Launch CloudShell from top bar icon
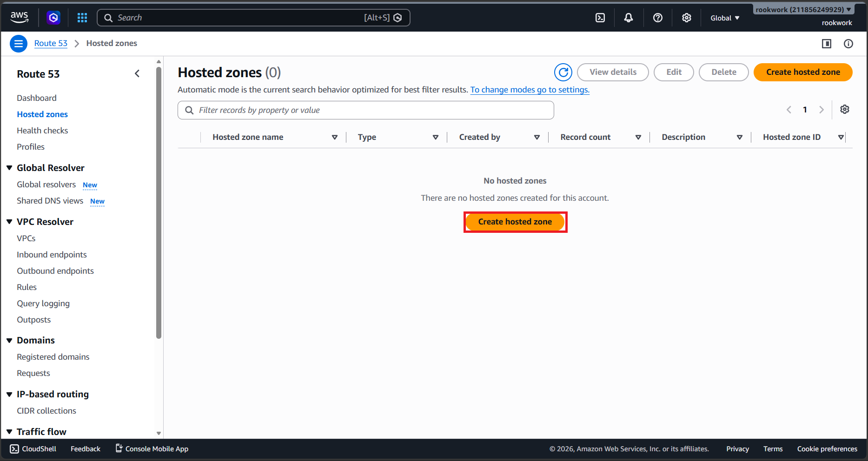The height and width of the screenshot is (461, 868). coord(600,18)
